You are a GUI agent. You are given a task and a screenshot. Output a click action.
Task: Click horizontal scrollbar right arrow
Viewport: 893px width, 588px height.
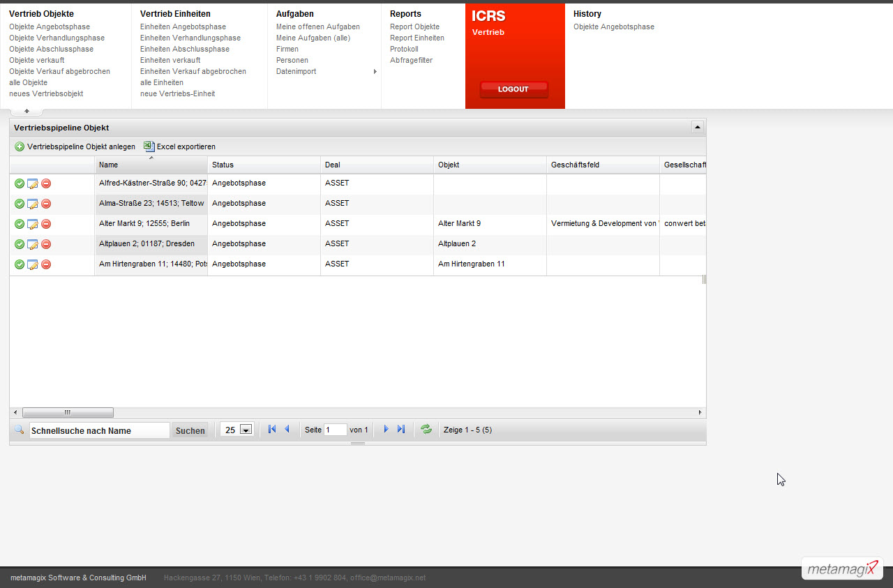point(700,413)
